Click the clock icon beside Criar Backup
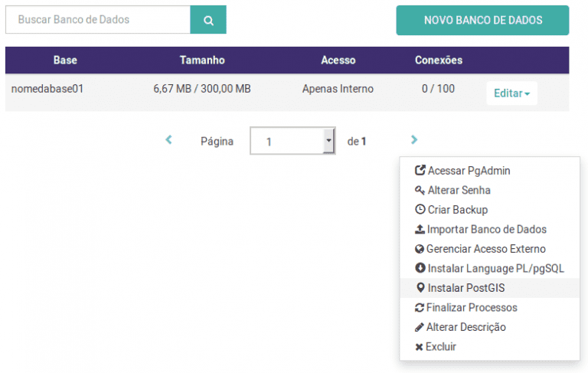This screenshot has height=373, width=588. pyautogui.click(x=420, y=209)
